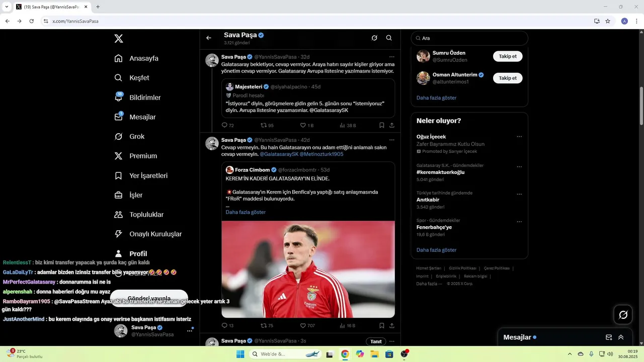Open more options on the 3s tweet
The height and width of the screenshot is (362, 644).
click(x=392, y=341)
